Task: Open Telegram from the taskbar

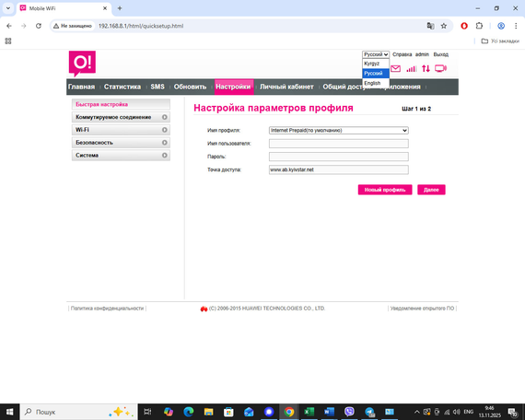Action: coord(369,412)
